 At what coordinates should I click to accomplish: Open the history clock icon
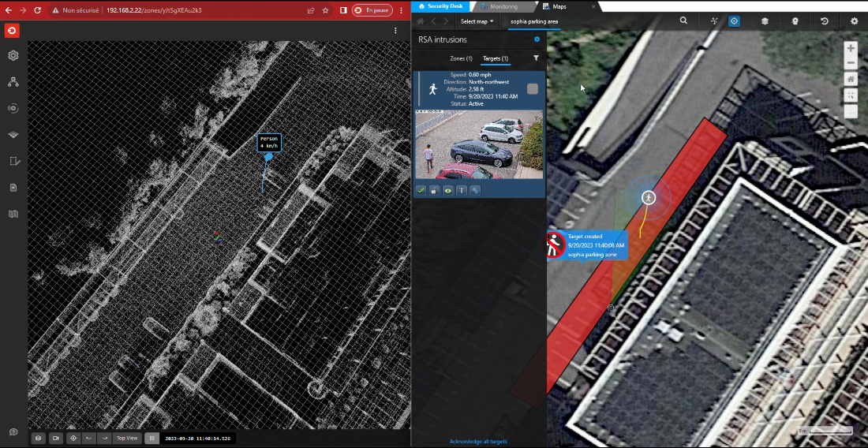825,21
